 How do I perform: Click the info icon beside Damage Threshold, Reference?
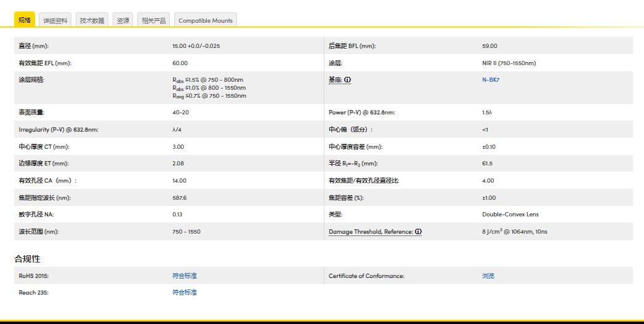click(418, 232)
